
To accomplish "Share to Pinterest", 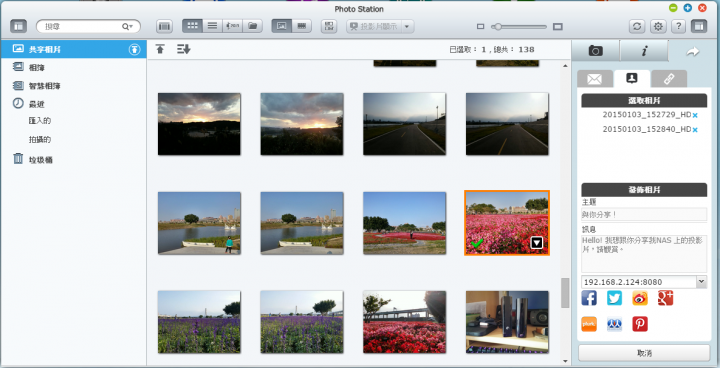I will tap(640, 324).
